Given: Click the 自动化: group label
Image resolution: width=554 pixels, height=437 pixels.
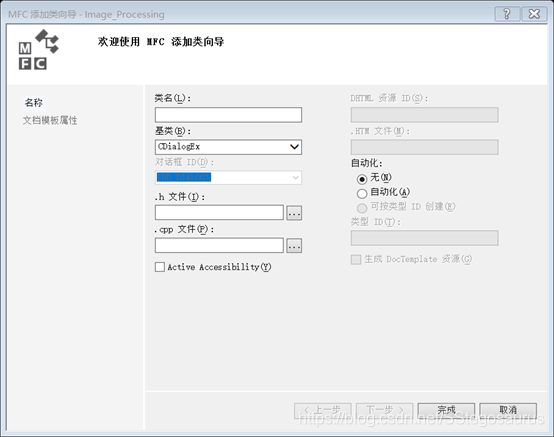Looking at the screenshot, I should [x=366, y=163].
